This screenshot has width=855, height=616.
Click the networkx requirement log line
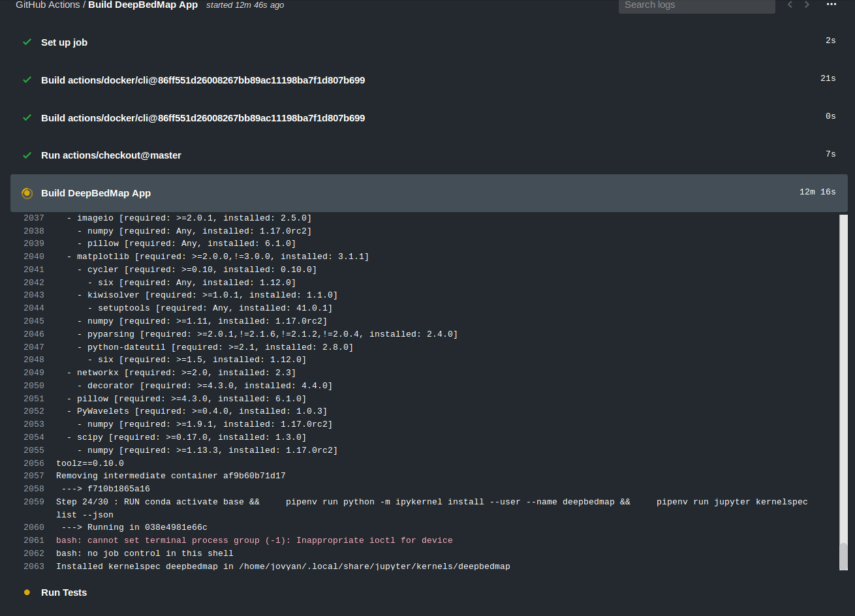(x=181, y=373)
